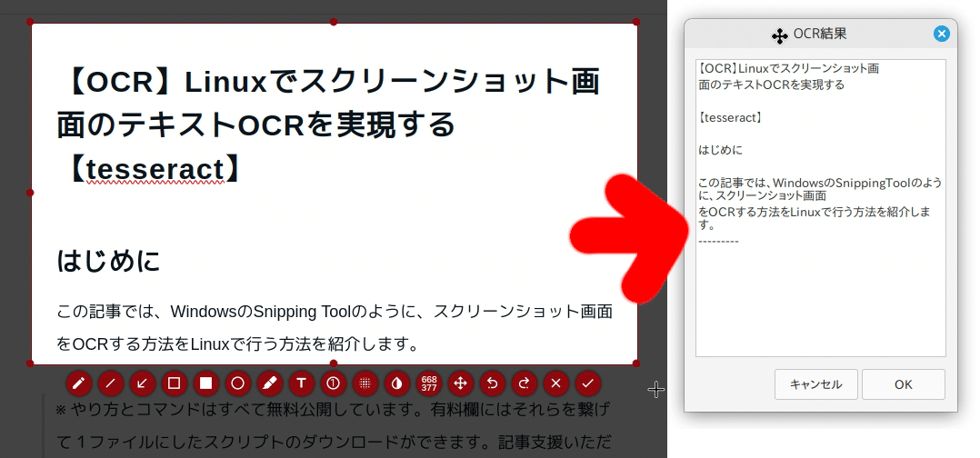Viewport: 980px width, 458px height.
Task: Click the はじめに heading in the captured article
Action: 109,261
